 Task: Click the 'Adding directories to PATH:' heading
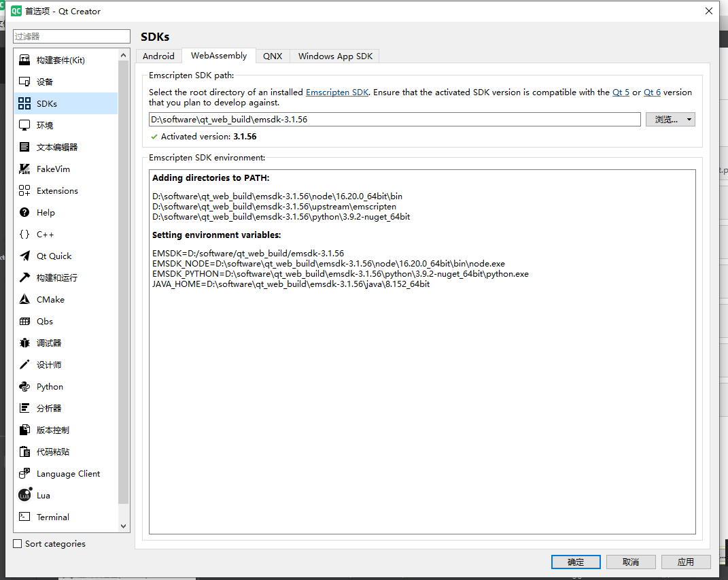(211, 178)
